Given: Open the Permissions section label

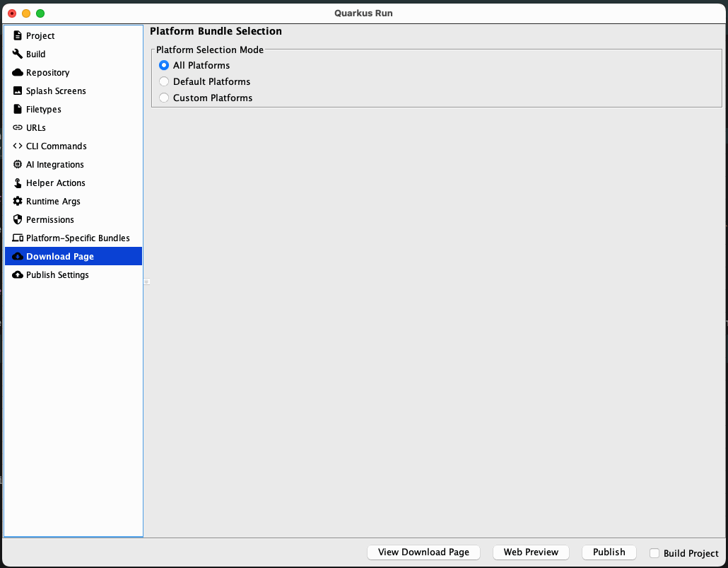Looking at the screenshot, I should coord(50,219).
